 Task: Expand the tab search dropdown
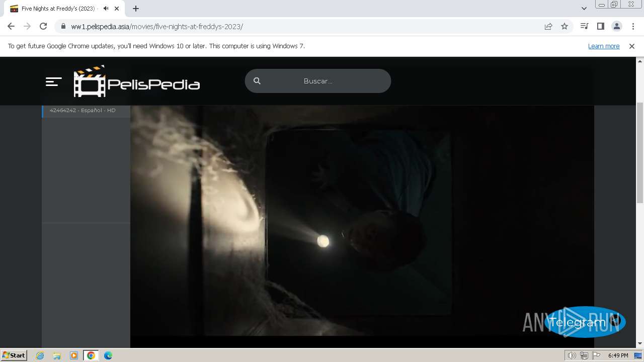584,9
